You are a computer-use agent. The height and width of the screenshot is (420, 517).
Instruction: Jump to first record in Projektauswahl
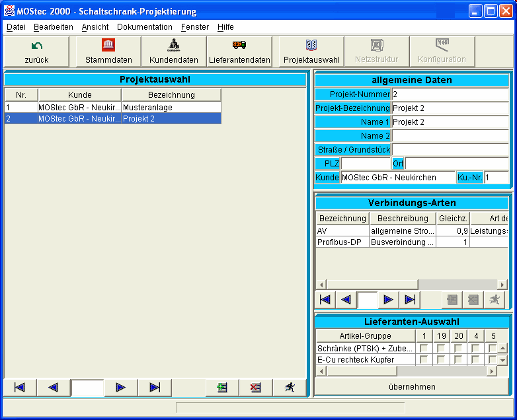(x=20, y=388)
